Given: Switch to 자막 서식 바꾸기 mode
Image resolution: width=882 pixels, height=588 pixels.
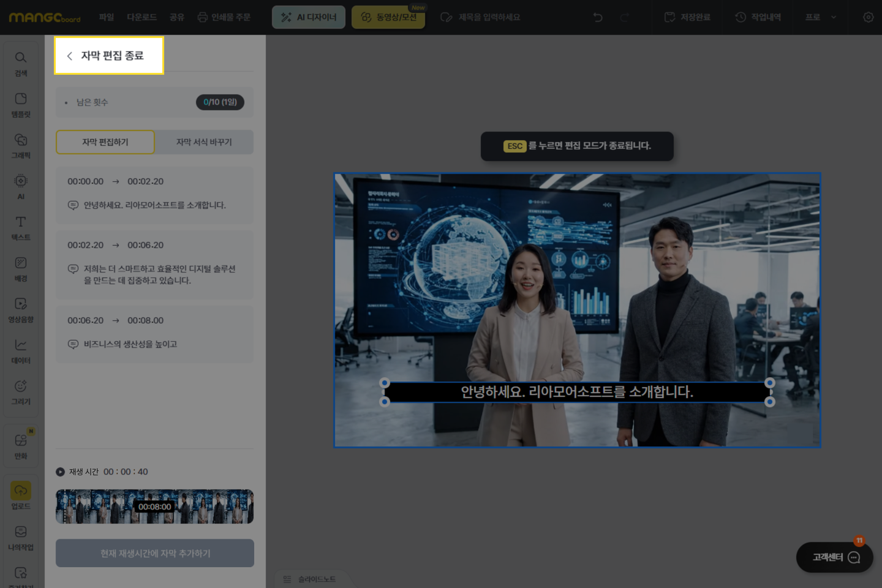Looking at the screenshot, I should pyautogui.click(x=204, y=142).
